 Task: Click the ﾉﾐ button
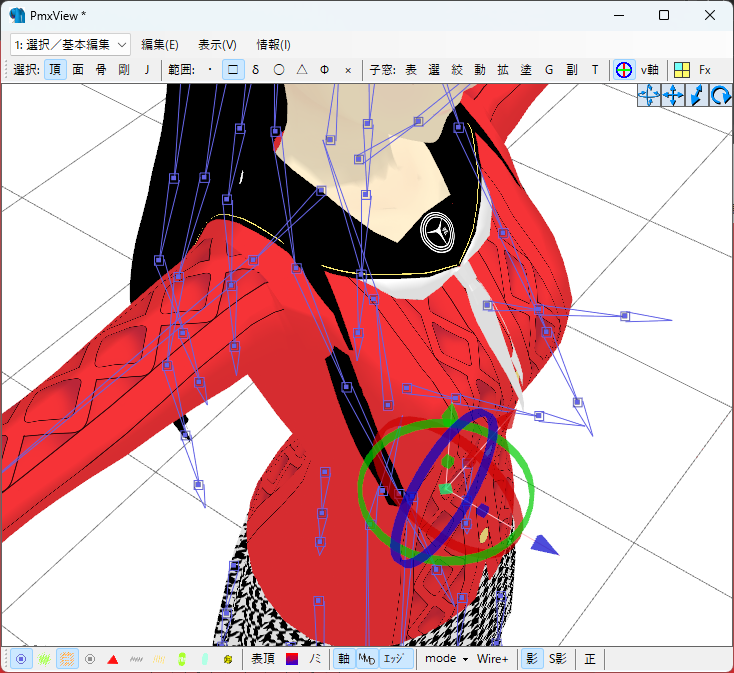315,659
